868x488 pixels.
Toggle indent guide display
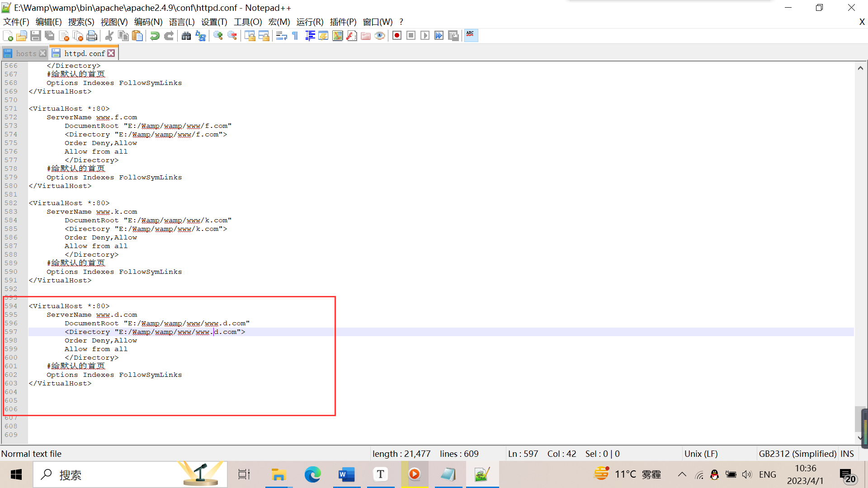[310, 36]
